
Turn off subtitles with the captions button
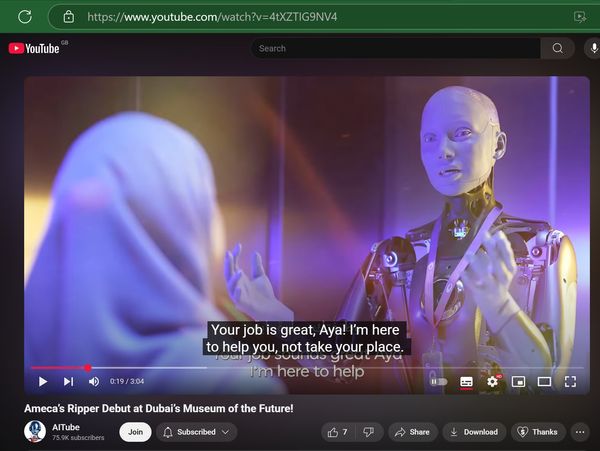click(x=466, y=382)
